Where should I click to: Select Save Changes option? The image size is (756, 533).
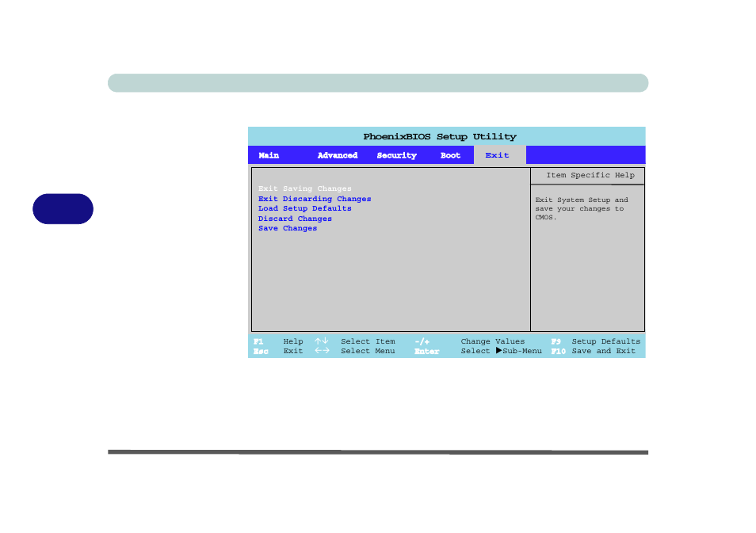click(x=288, y=228)
